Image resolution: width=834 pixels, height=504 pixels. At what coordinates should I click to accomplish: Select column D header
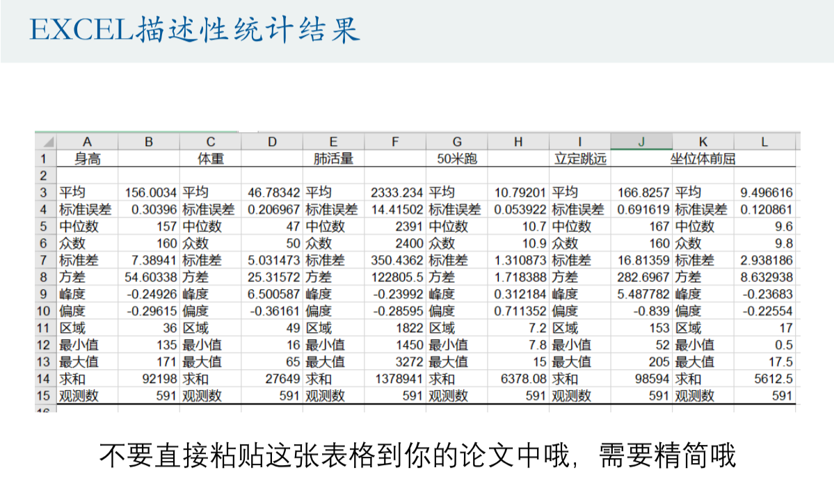(x=273, y=142)
